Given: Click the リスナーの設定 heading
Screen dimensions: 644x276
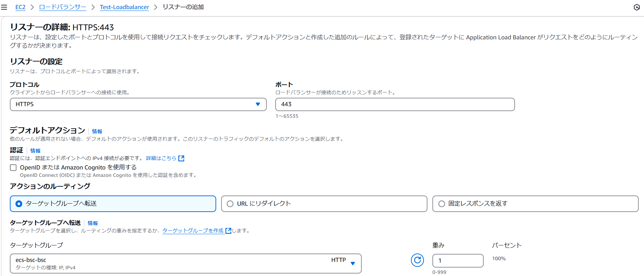Looking at the screenshot, I should 36,62.
